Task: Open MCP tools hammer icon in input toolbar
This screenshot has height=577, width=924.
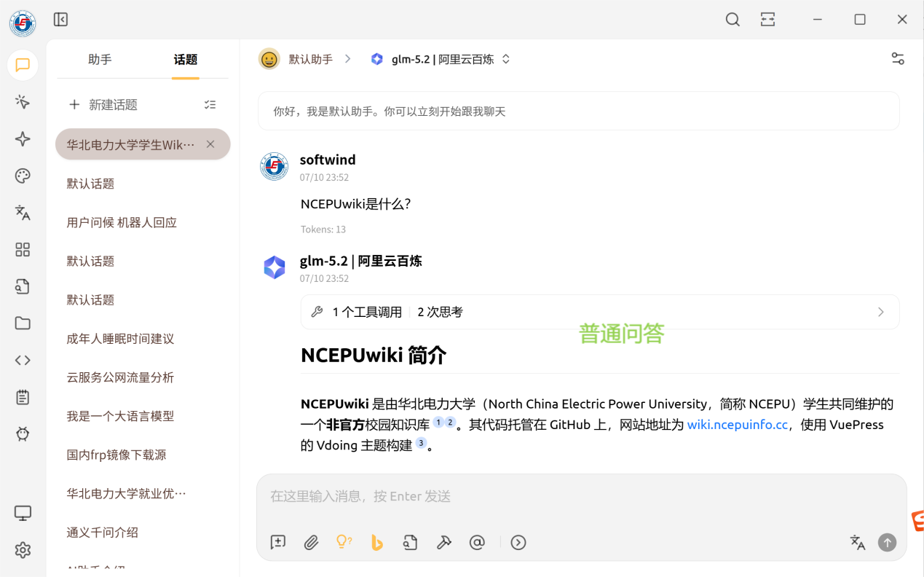Action: point(444,542)
